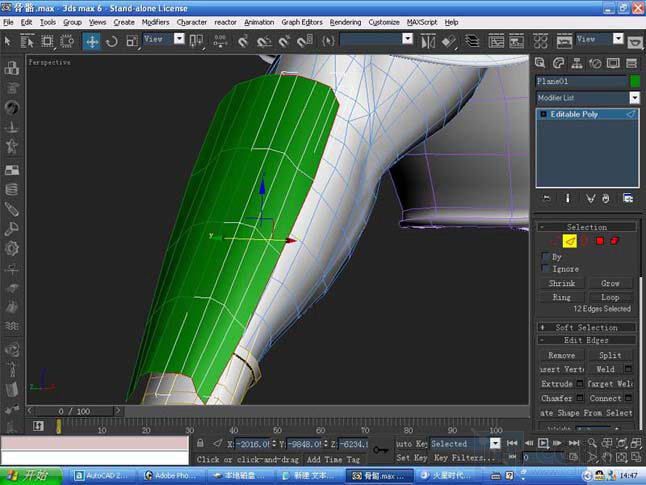Choose Polygon sub-object selection icon
Viewport: 646px width, 485px height.
(600, 241)
